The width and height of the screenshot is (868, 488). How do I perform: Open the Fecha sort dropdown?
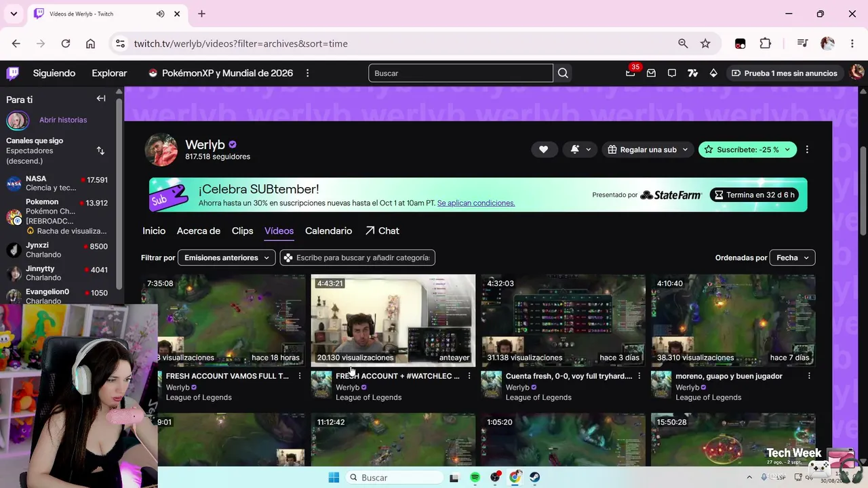[792, 258]
